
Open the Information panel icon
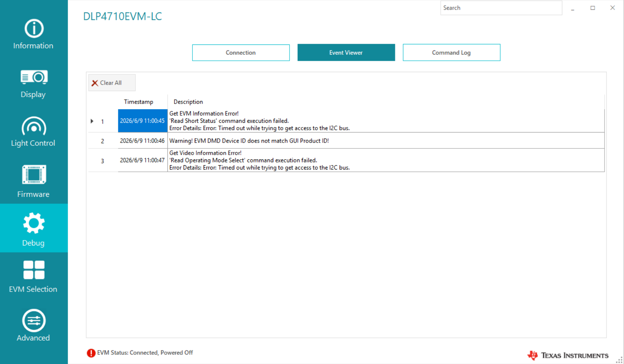point(34,28)
